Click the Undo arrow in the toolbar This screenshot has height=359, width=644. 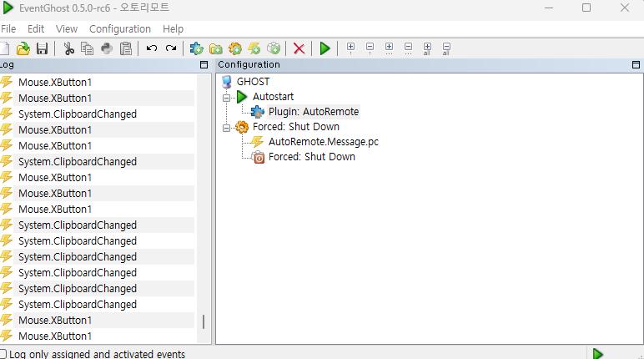pos(151,48)
